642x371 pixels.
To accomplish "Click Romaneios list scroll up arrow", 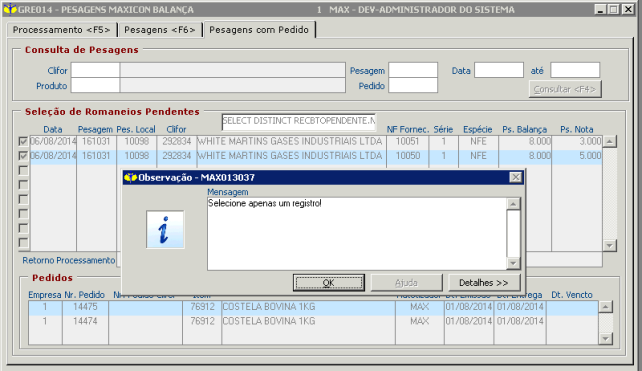I will coord(610,142).
